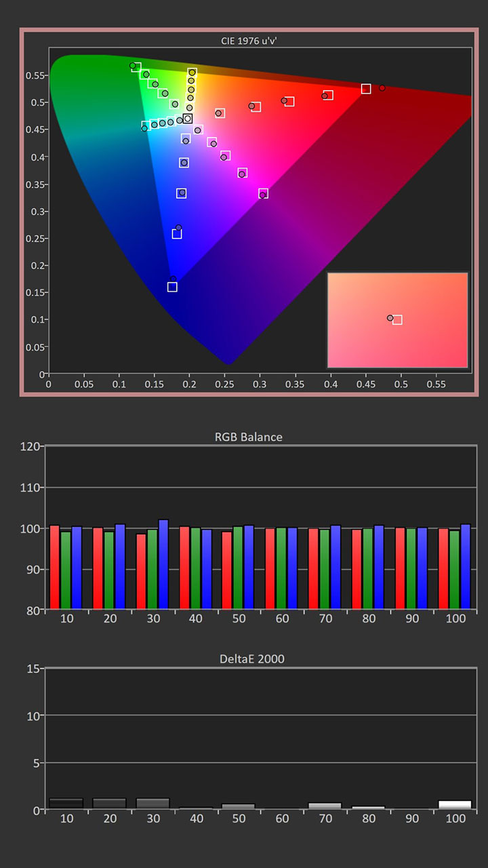Click the "0.35" label on CIE vertical axis

point(35,184)
